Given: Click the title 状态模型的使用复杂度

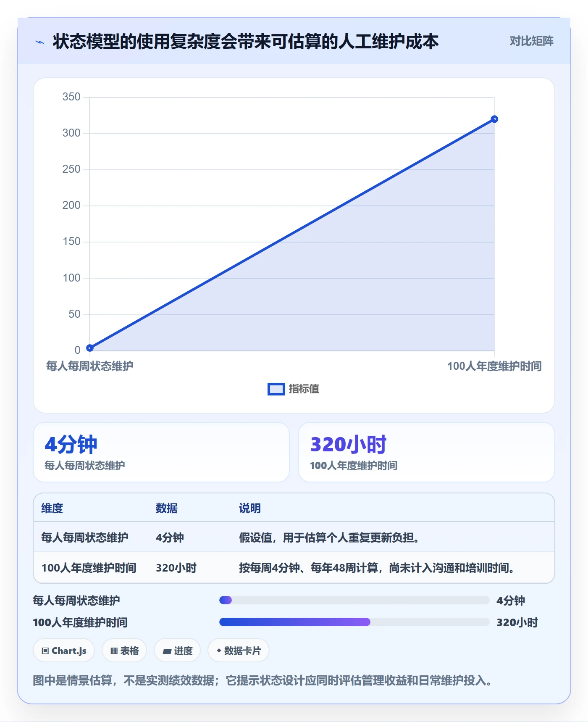Looking at the screenshot, I should point(246,42).
